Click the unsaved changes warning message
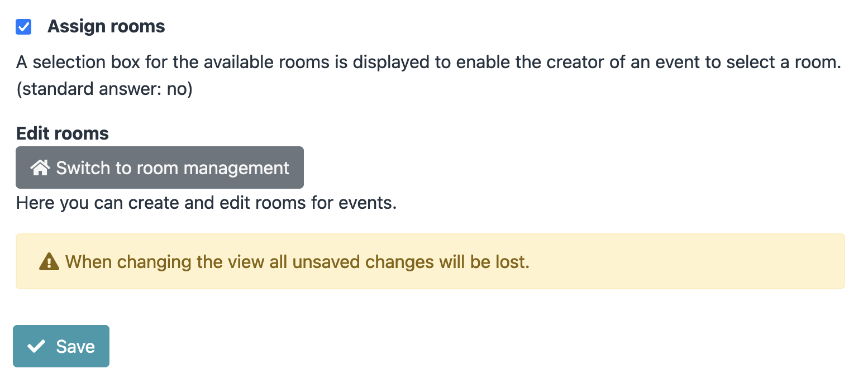Viewport: 868px width, 383px height. click(297, 261)
